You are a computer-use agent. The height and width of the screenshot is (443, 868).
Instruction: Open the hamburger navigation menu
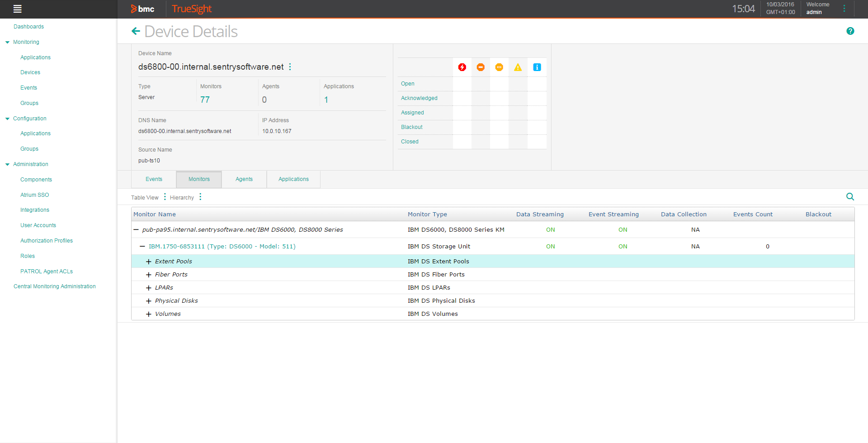click(x=18, y=9)
